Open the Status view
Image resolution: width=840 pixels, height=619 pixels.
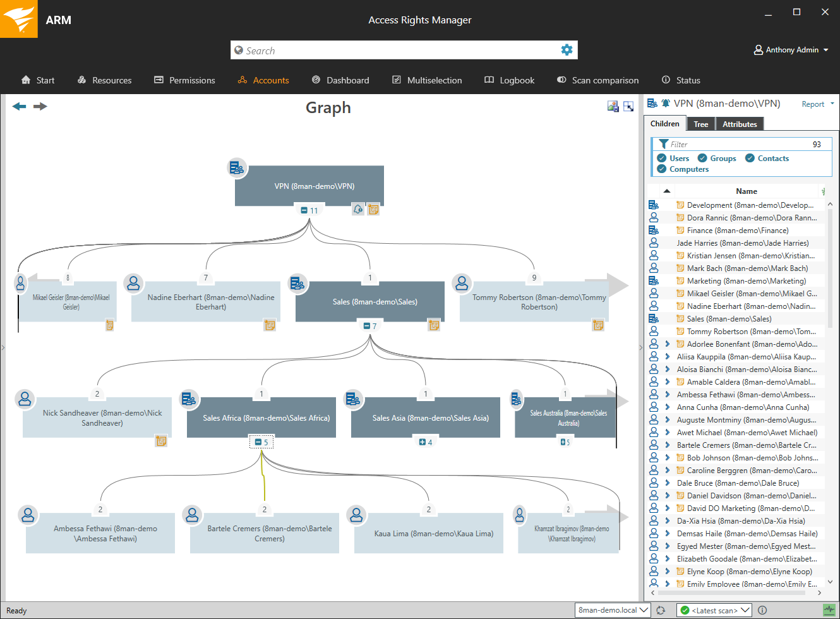[681, 80]
